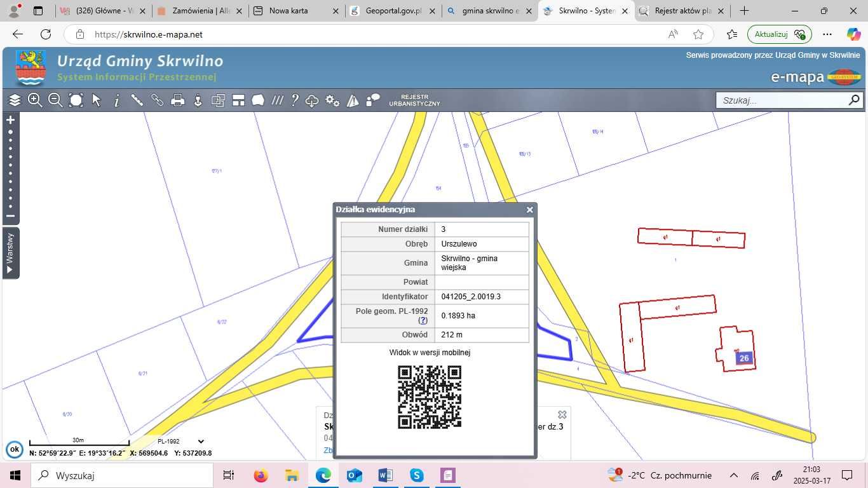868x488 pixels.
Task: Click the address bar URL skrwilno.e-mapa.net
Action: point(148,35)
